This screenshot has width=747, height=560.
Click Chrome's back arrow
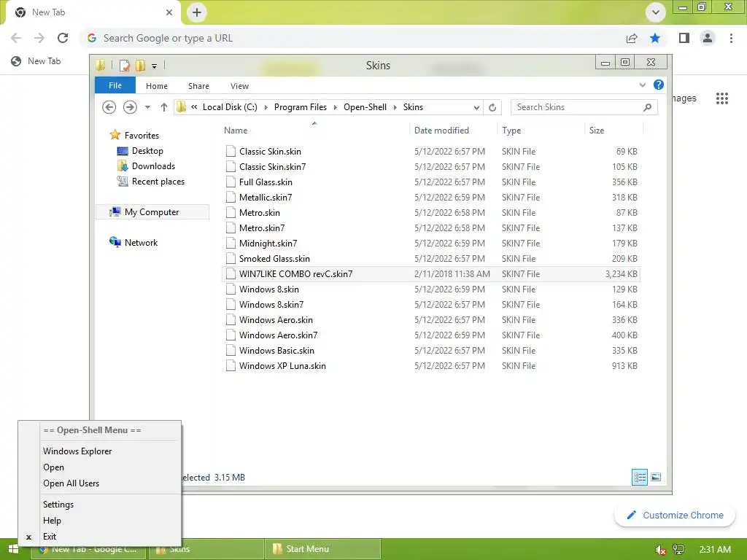tap(16, 38)
